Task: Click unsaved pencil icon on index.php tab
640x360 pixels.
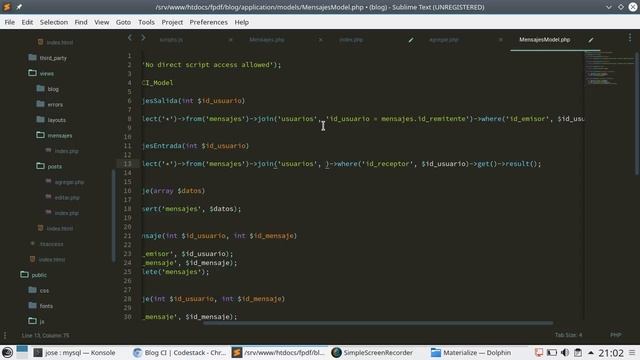Action: coord(411,40)
